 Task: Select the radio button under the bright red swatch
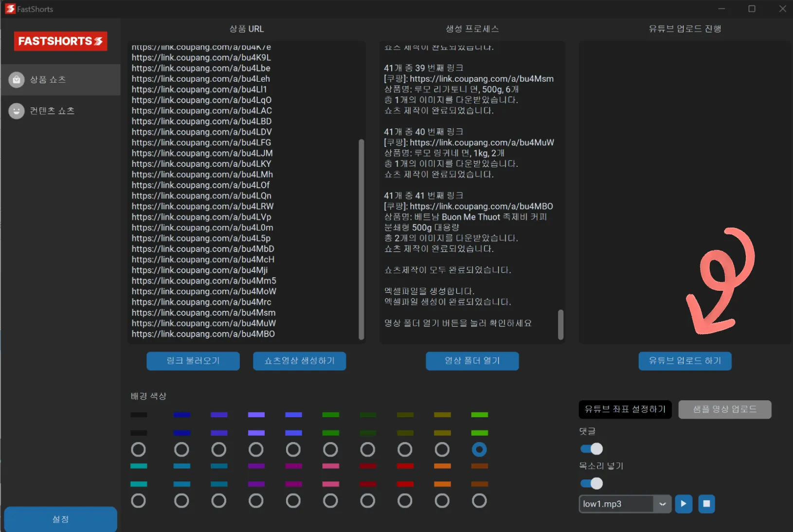[405, 501]
